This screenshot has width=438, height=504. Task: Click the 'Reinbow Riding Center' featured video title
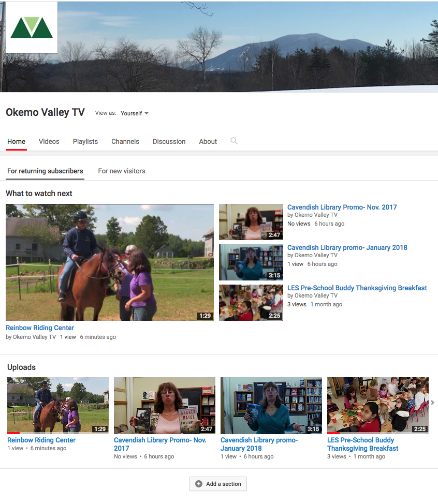click(40, 328)
